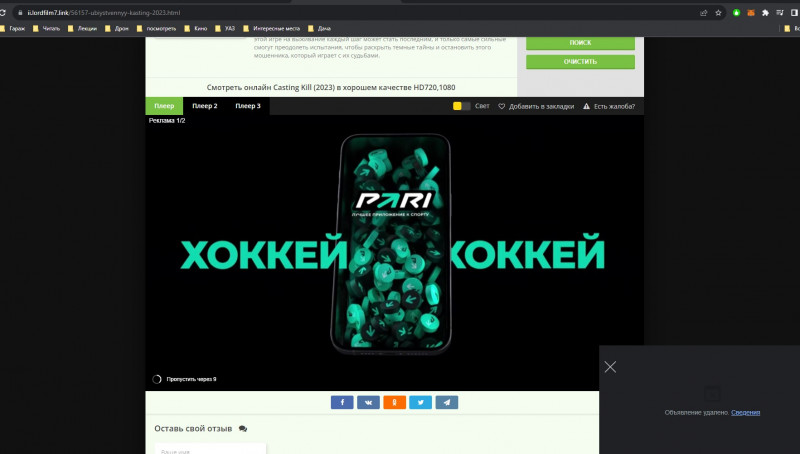Switch to the Плеер 2 tab
This screenshot has height=454, width=800.
[205, 106]
